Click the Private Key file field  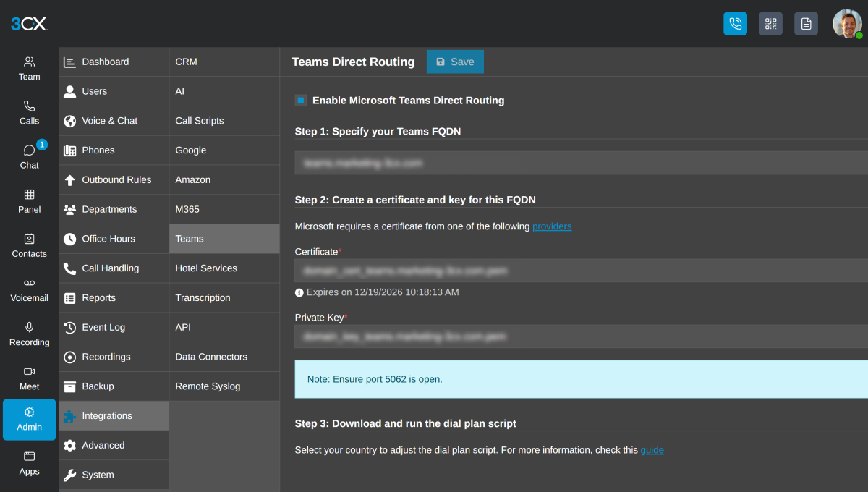tap(581, 336)
